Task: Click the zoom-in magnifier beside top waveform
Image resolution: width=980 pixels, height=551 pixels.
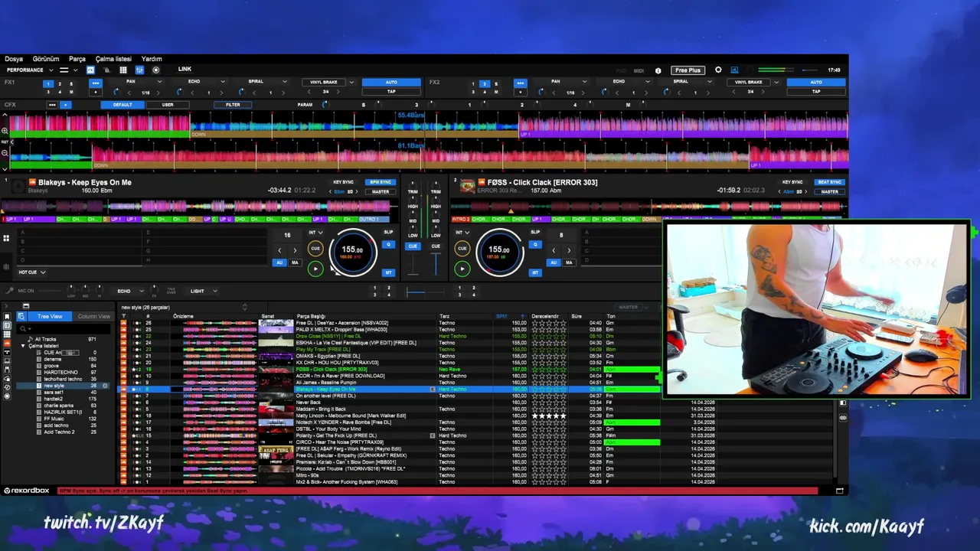Action: (5, 131)
